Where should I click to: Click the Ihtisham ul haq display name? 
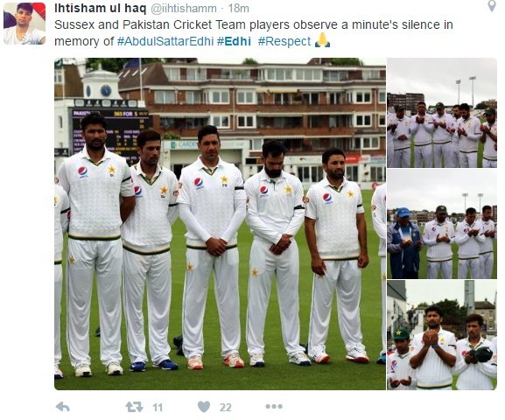[x=100, y=9]
